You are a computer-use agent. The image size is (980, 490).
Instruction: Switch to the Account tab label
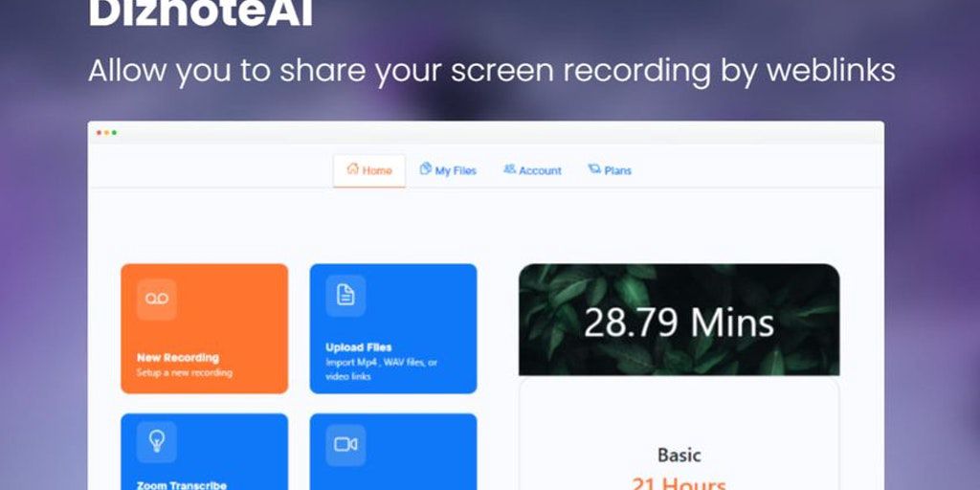540,170
